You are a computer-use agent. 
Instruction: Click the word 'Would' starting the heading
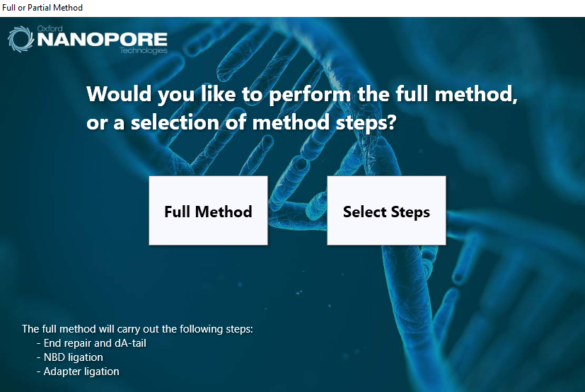click(119, 93)
